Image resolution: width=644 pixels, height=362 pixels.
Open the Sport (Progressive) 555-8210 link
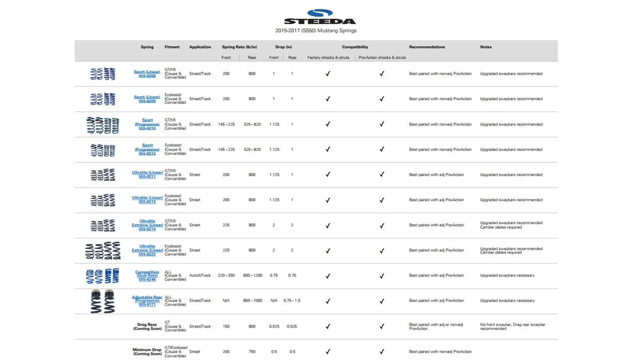point(147,124)
